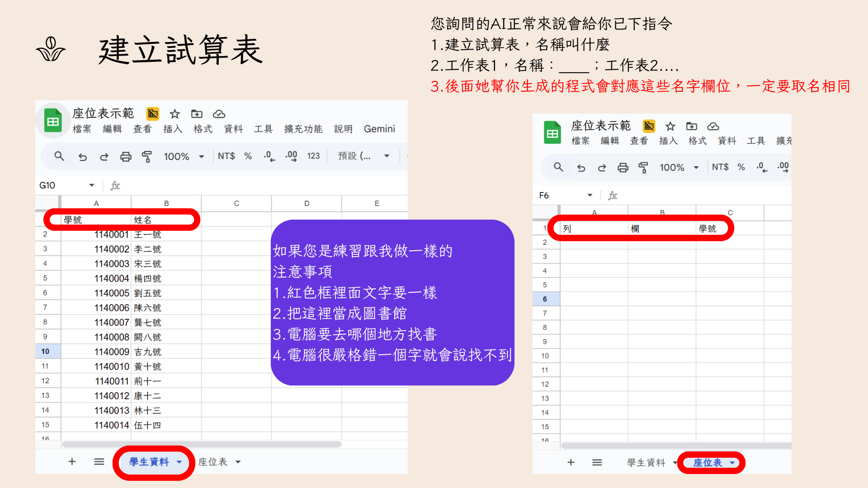Image resolution: width=868 pixels, height=488 pixels.
Task: Click NT$ currency format in left toolbar
Action: (226, 156)
